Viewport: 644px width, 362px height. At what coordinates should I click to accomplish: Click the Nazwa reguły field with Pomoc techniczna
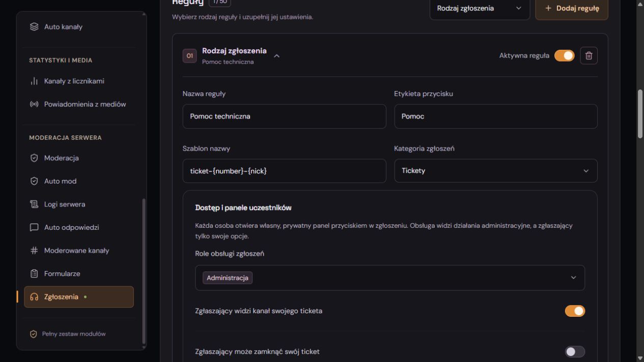click(285, 116)
